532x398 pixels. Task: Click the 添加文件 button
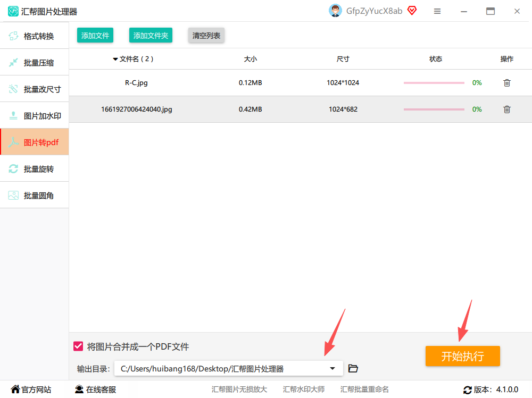[x=95, y=35]
